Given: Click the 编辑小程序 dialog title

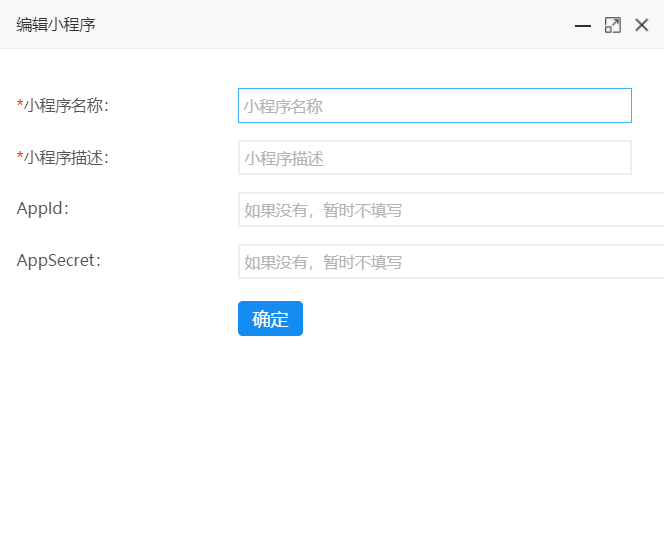Looking at the screenshot, I should pyautogui.click(x=56, y=25).
